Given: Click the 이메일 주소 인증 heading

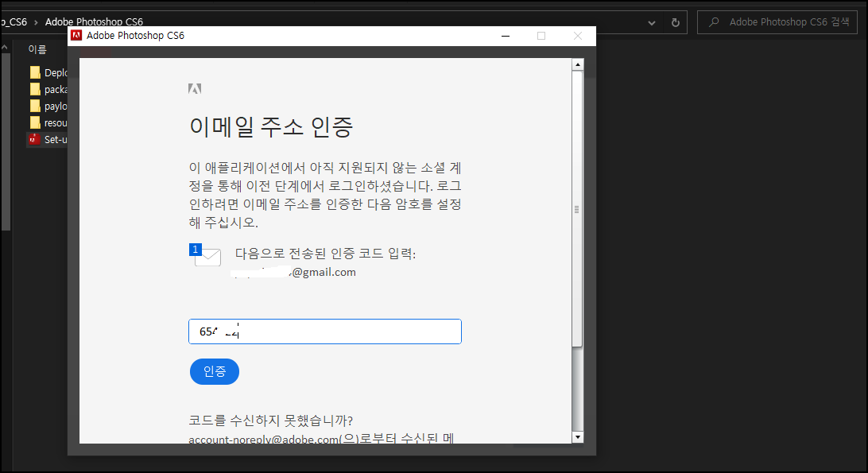Looking at the screenshot, I should [x=271, y=127].
